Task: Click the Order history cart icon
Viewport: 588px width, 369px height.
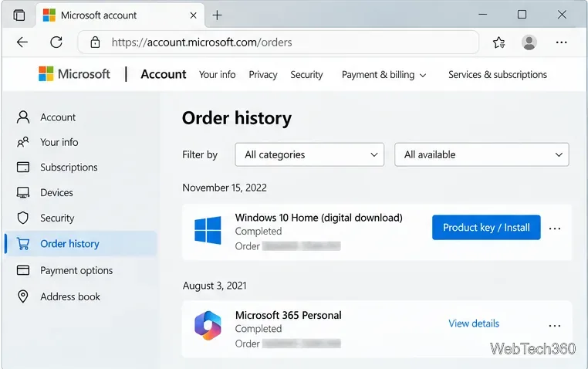Action: pyautogui.click(x=23, y=244)
